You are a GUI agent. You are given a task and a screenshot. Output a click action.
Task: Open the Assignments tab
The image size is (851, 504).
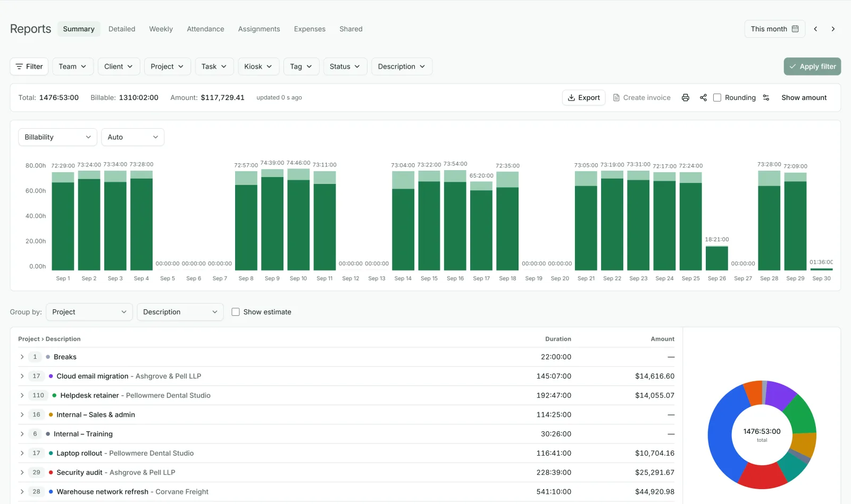click(259, 29)
